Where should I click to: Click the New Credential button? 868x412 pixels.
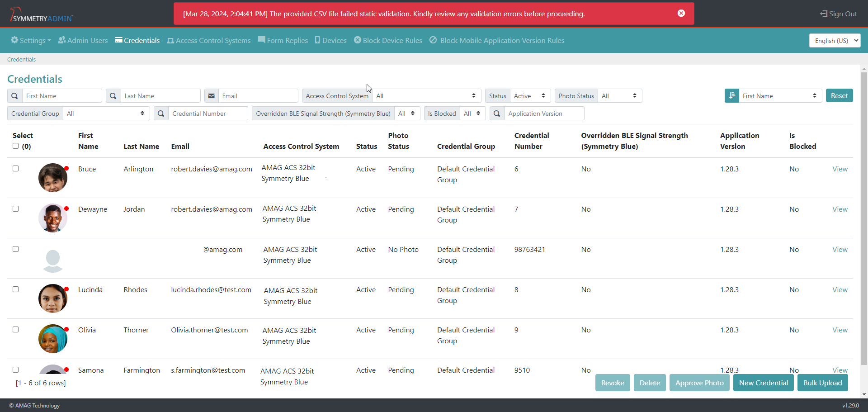pos(764,383)
